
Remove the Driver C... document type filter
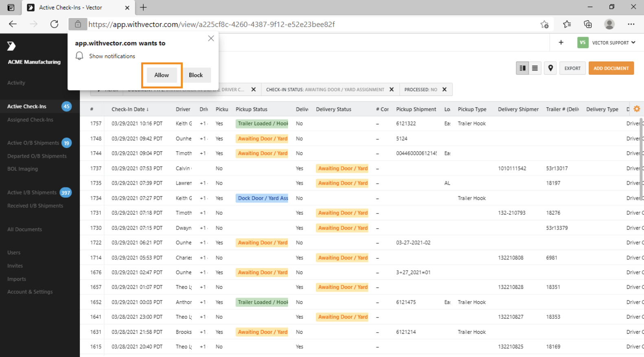[x=254, y=89]
